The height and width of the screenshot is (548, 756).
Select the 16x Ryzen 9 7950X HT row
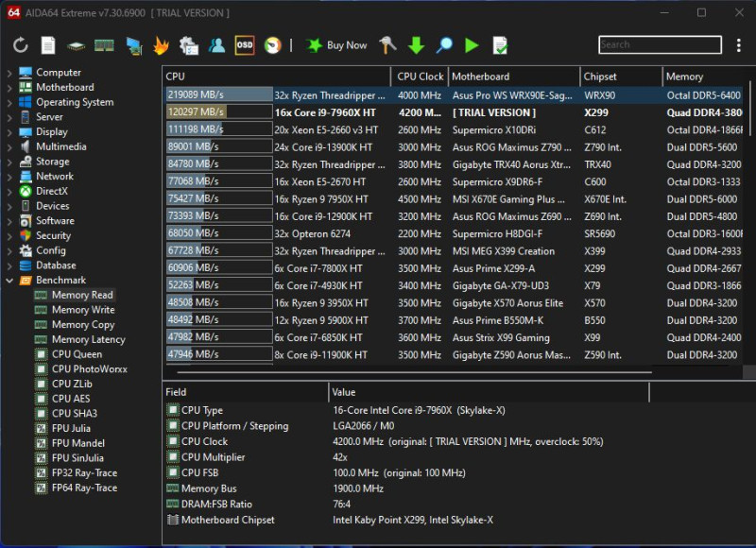tap(454, 199)
